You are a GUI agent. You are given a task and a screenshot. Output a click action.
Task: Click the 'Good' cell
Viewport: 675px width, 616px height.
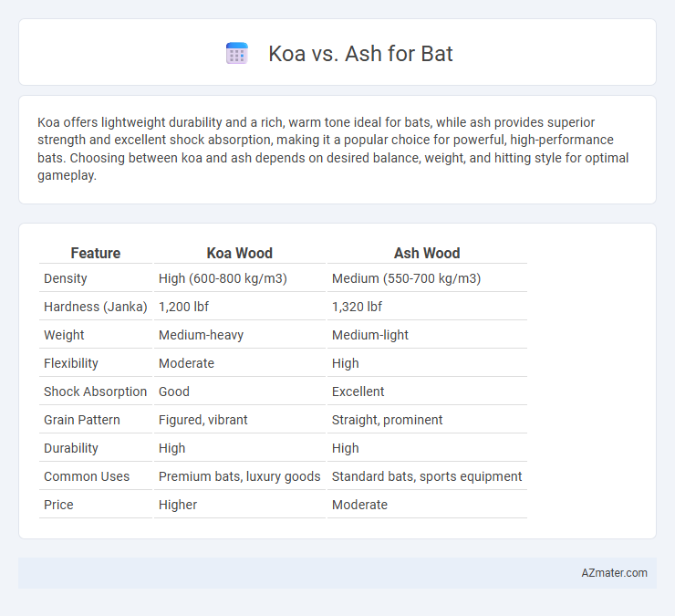(x=174, y=392)
